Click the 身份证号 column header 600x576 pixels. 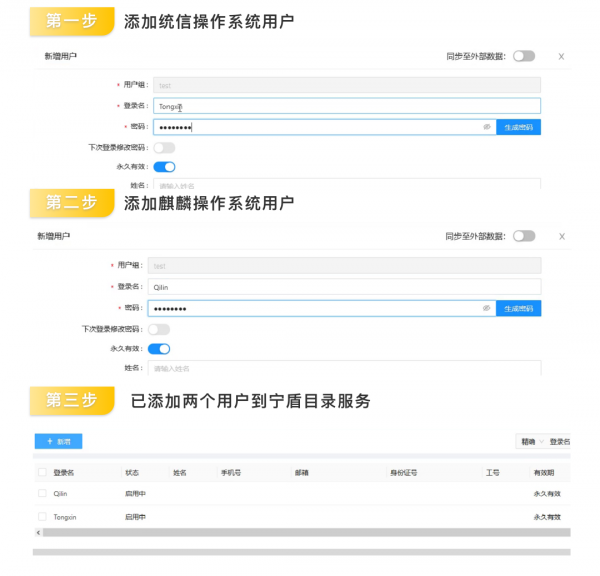[403, 473]
